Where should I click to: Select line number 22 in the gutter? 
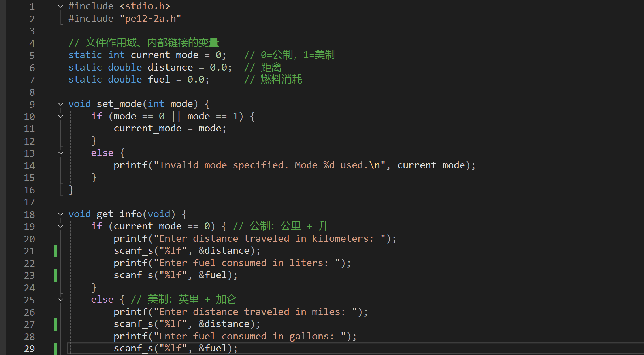[x=29, y=264]
